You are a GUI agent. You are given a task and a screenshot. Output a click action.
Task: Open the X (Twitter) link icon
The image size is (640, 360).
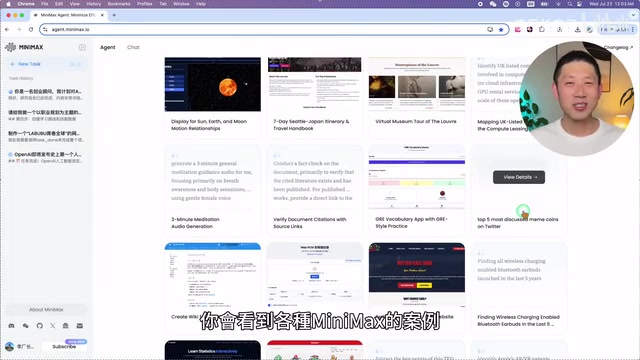53,326
